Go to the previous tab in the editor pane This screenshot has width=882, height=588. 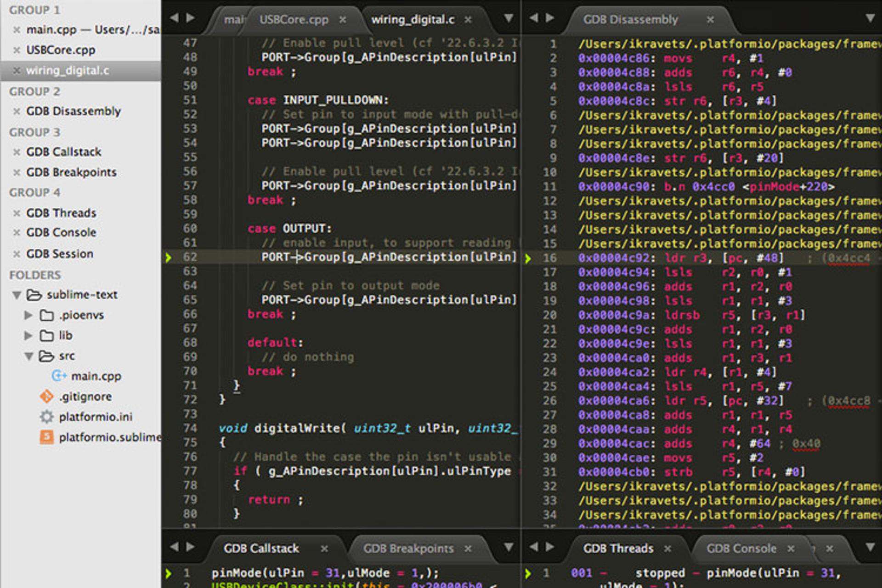tap(174, 18)
